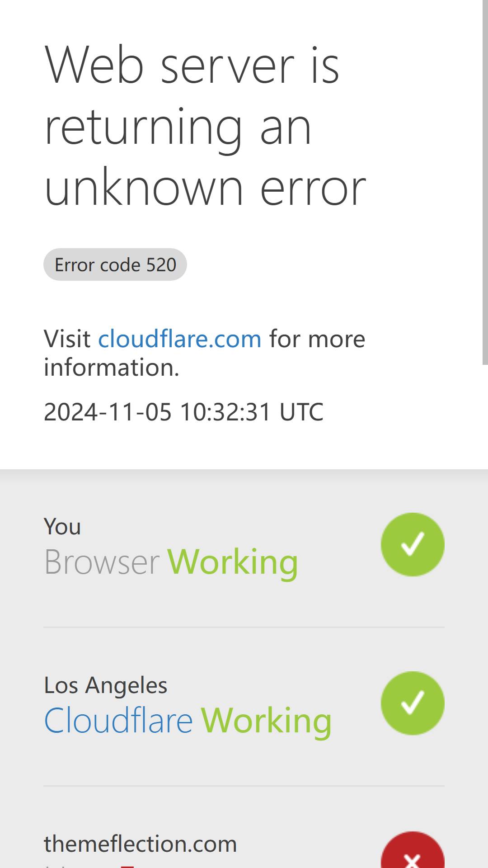488x868 pixels.
Task: Click the green Working status next to Browser
Action: (x=233, y=562)
